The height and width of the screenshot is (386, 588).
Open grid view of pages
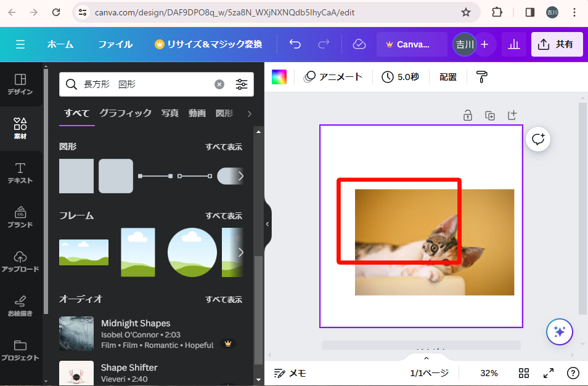tap(524, 373)
